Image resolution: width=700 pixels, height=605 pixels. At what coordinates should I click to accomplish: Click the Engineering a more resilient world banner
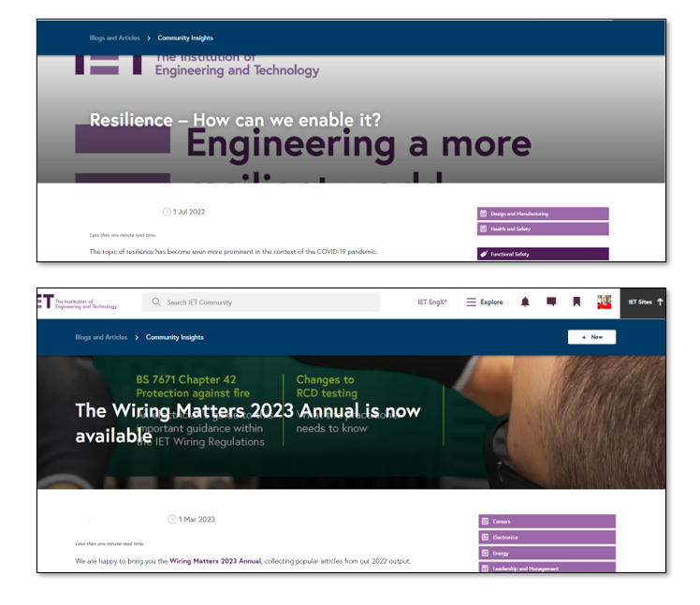(x=351, y=119)
